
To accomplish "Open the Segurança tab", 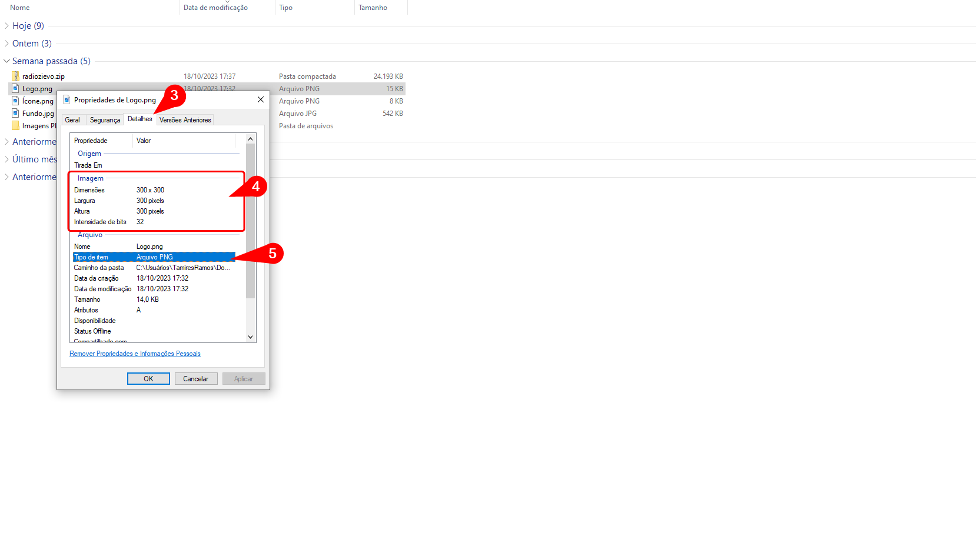I will tap(105, 120).
